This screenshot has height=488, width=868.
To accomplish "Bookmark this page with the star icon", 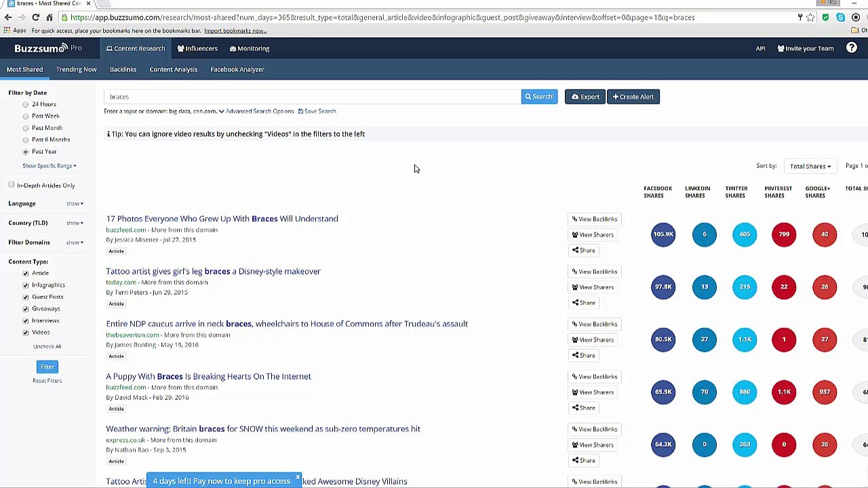I will pyautogui.click(x=810, y=18).
